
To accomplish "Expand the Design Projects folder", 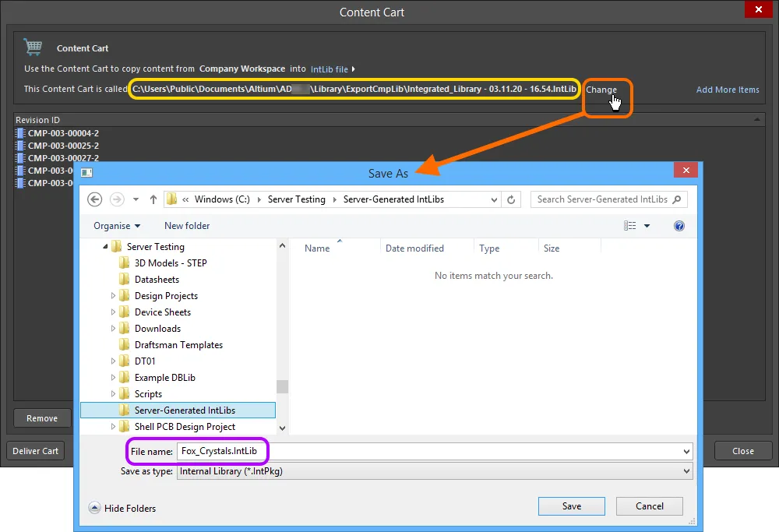I will coord(113,296).
